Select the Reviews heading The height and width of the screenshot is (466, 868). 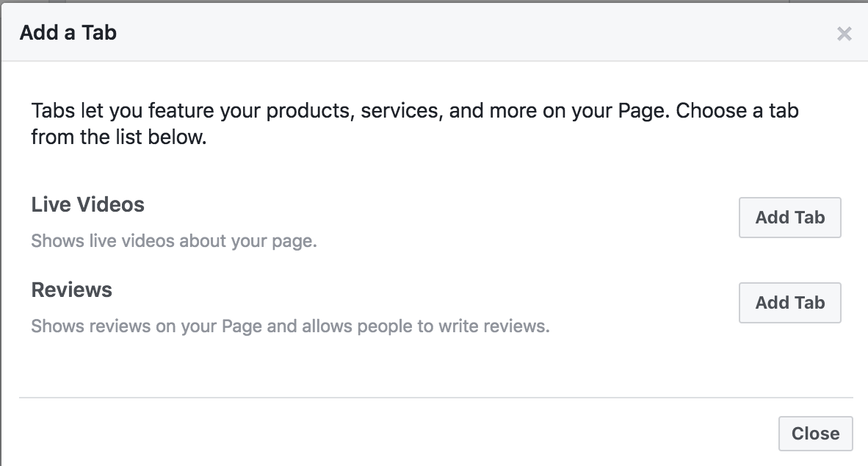tap(71, 290)
